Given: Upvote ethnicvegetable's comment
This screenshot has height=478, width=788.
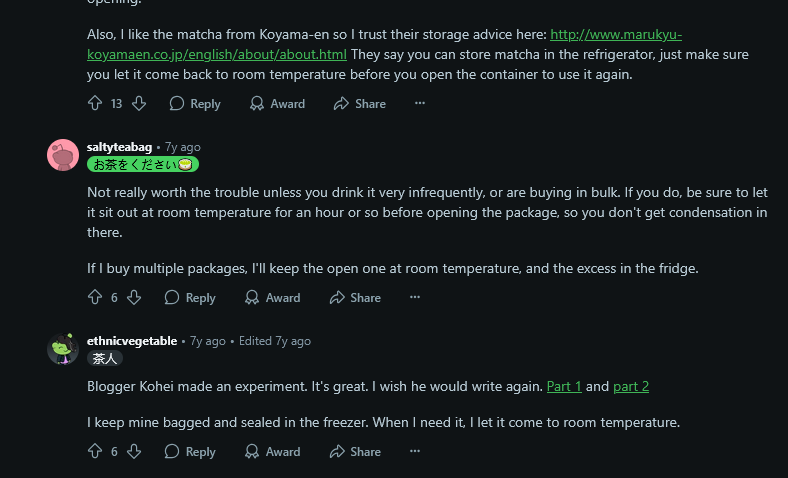Looking at the screenshot, I should (95, 451).
